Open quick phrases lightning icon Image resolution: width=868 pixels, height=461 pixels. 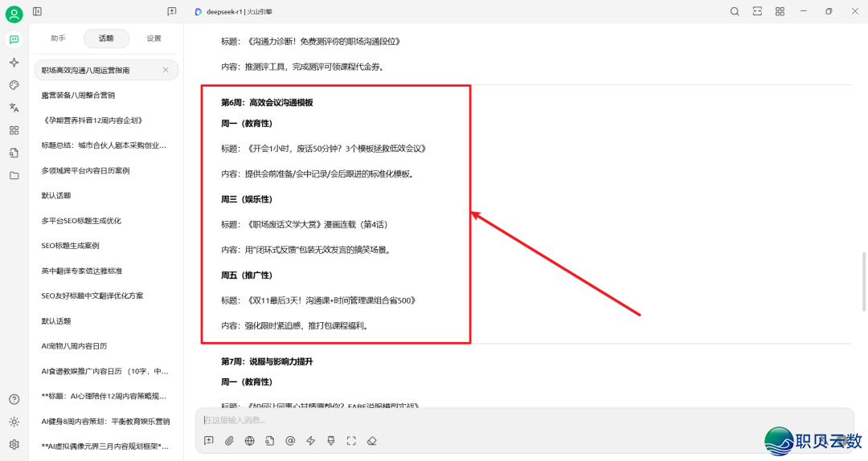pos(310,441)
